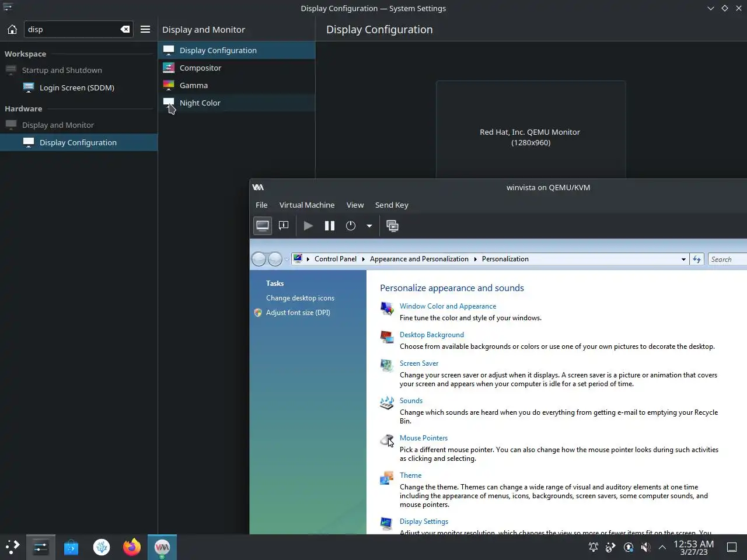
Task: Open the clock showing 12:53 AM
Action: click(x=694, y=547)
